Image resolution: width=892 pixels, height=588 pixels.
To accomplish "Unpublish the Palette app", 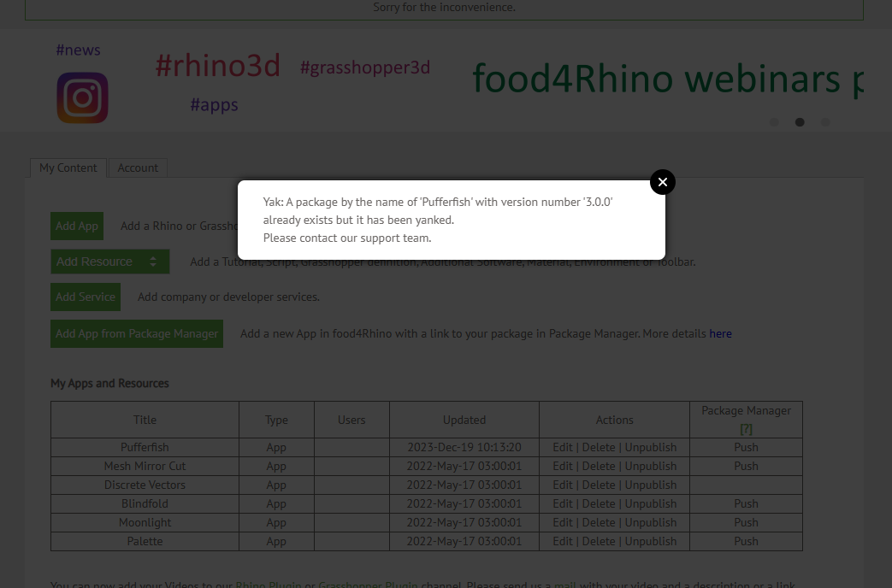I will click(651, 541).
